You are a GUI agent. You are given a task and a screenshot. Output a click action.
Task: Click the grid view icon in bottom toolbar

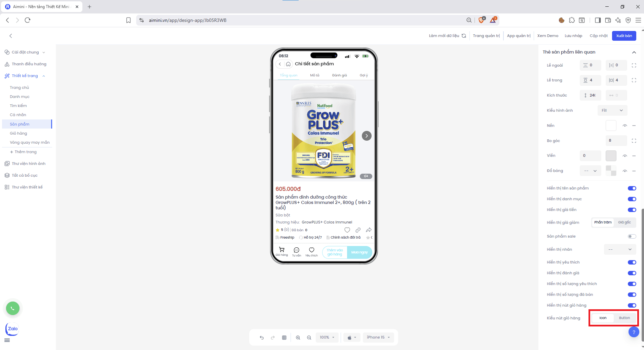coord(284,338)
